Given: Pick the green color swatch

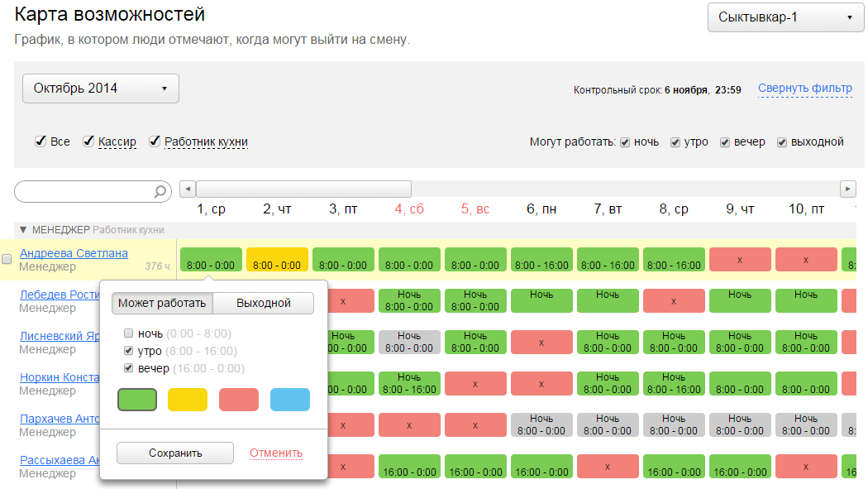Looking at the screenshot, I should coord(137,400).
